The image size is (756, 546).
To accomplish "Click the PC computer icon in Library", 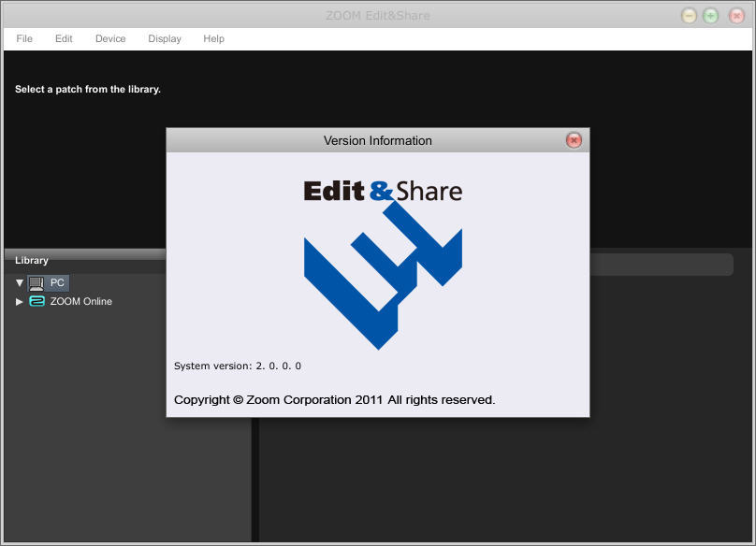I will click(x=36, y=282).
